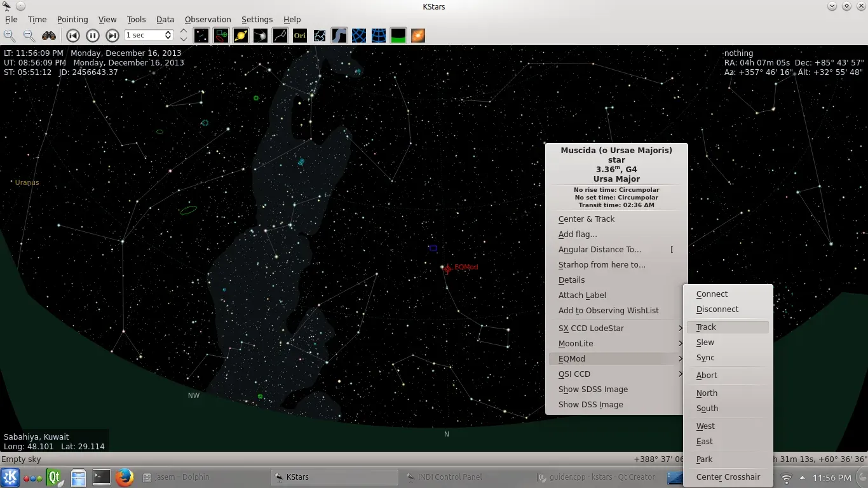Open the time step unit spinbox
The image size is (868, 488).
tap(149, 36)
